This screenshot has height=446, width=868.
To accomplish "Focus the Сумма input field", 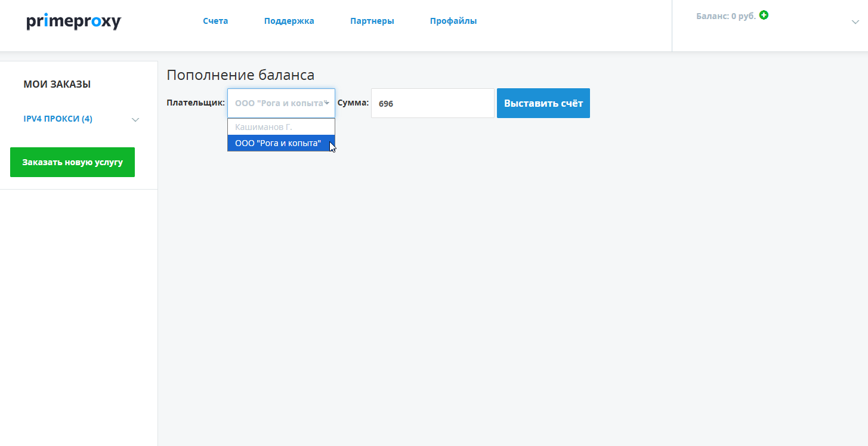I will pyautogui.click(x=433, y=103).
